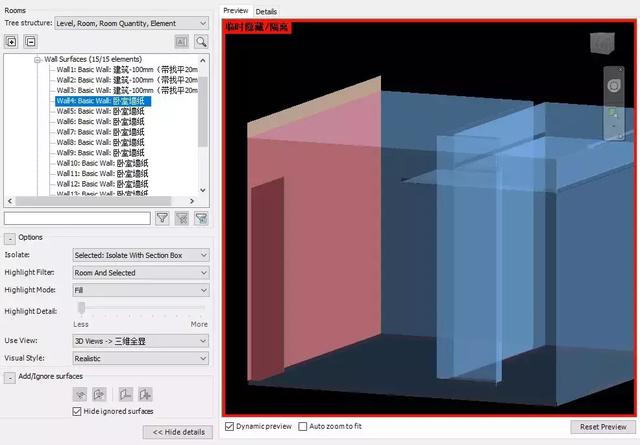Click the collapse all tree icon
Viewport: 640px width, 445px height.
(x=30, y=41)
